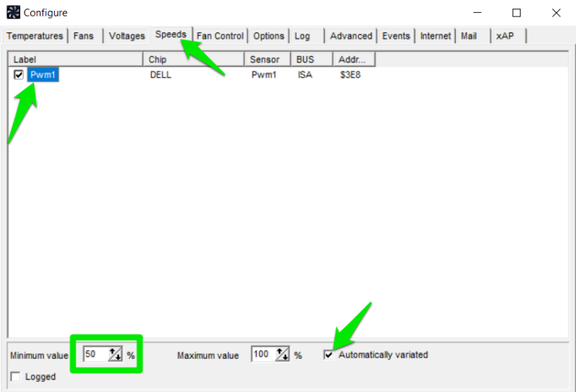The image size is (576, 392).
Task: Toggle the Automatically variated checkbox
Action: coord(329,355)
